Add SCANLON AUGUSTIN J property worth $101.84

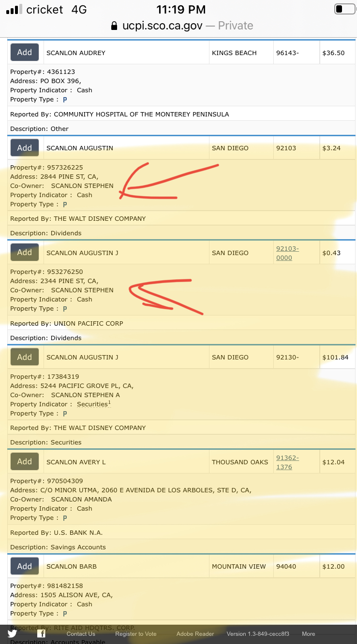[x=25, y=357]
